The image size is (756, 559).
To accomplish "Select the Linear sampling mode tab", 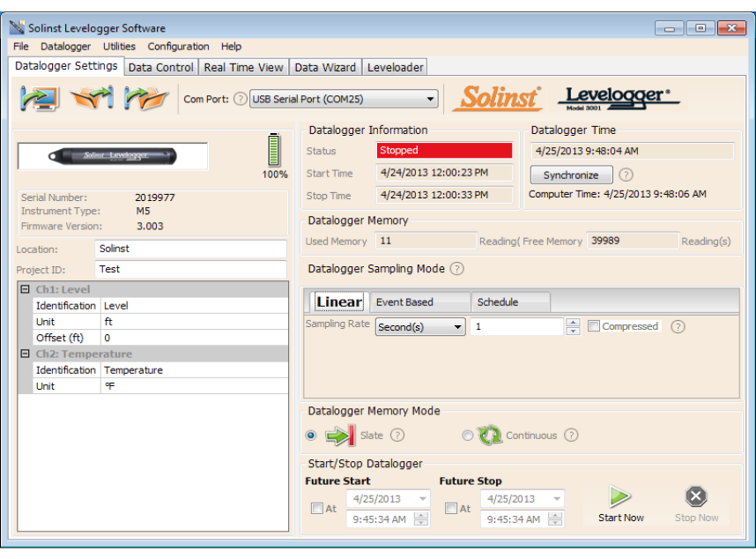I will (x=339, y=302).
